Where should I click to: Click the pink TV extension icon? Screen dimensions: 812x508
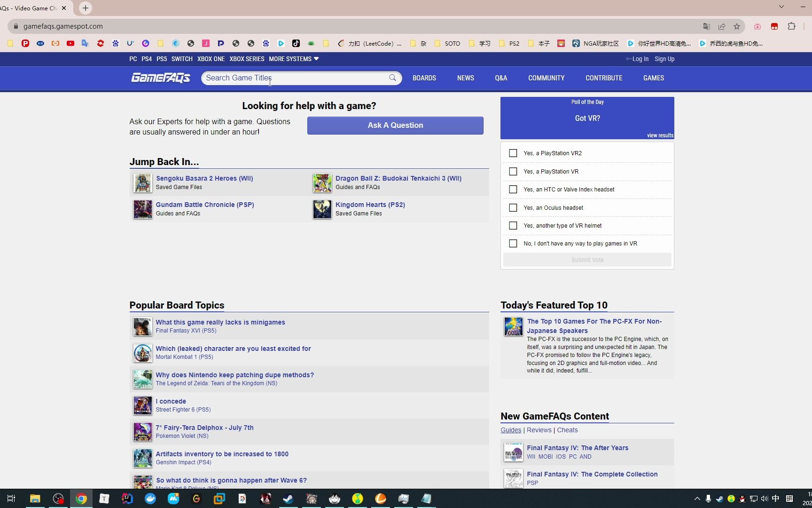point(757,26)
